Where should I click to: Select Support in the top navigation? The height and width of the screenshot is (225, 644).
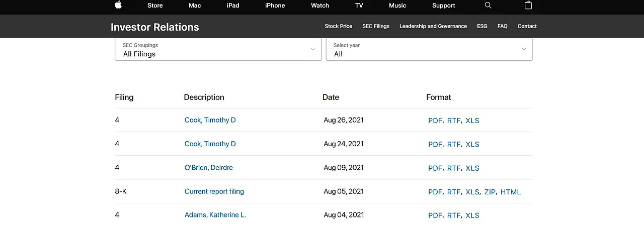point(443,6)
